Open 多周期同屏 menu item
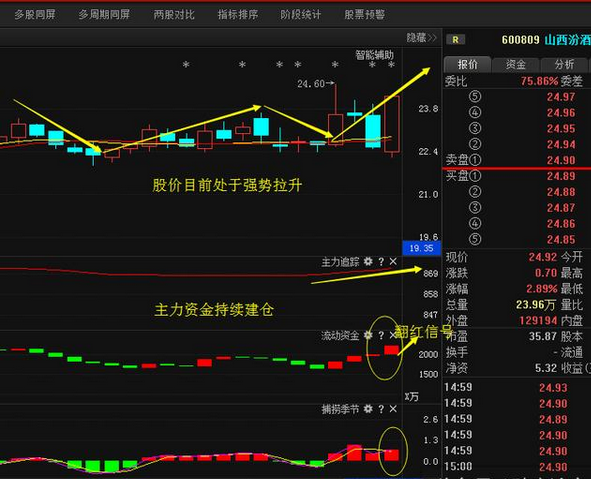This screenshot has height=479, width=591. [x=104, y=15]
